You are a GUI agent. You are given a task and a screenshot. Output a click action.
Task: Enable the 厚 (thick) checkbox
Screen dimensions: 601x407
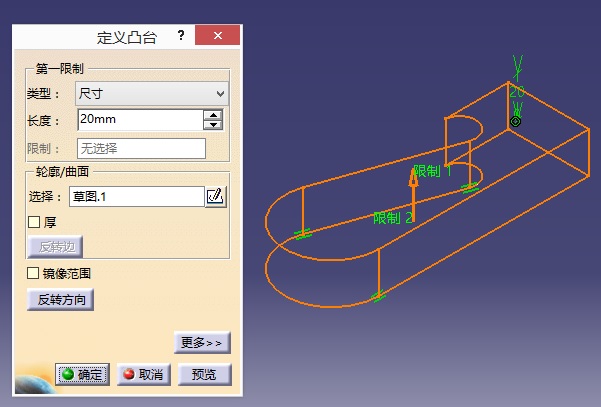34,222
